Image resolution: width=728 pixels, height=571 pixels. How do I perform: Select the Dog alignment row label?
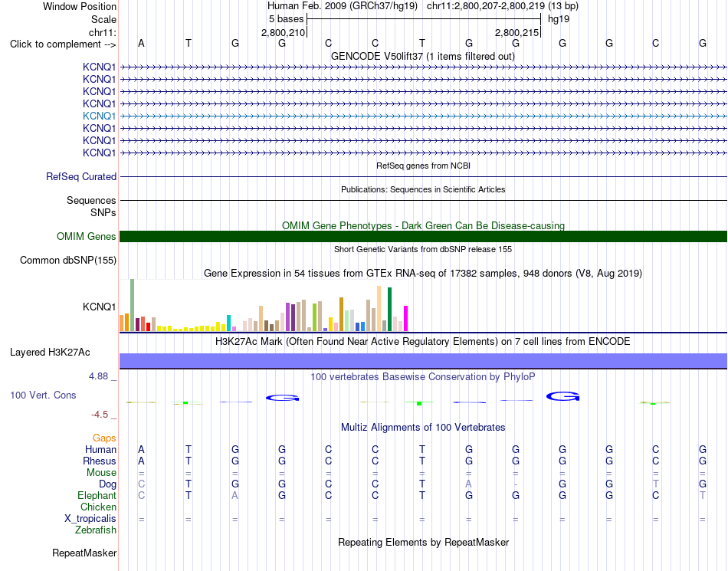(107, 484)
